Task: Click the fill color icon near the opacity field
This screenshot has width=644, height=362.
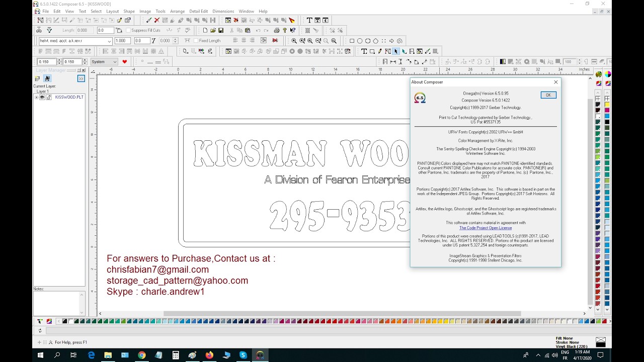Action: point(557,62)
